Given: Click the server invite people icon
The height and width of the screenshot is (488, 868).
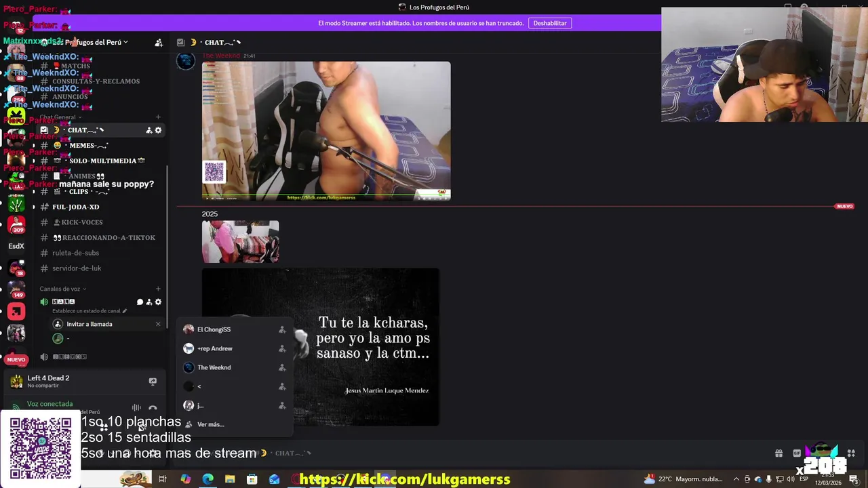Looking at the screenshot, I should pos(159,43).
